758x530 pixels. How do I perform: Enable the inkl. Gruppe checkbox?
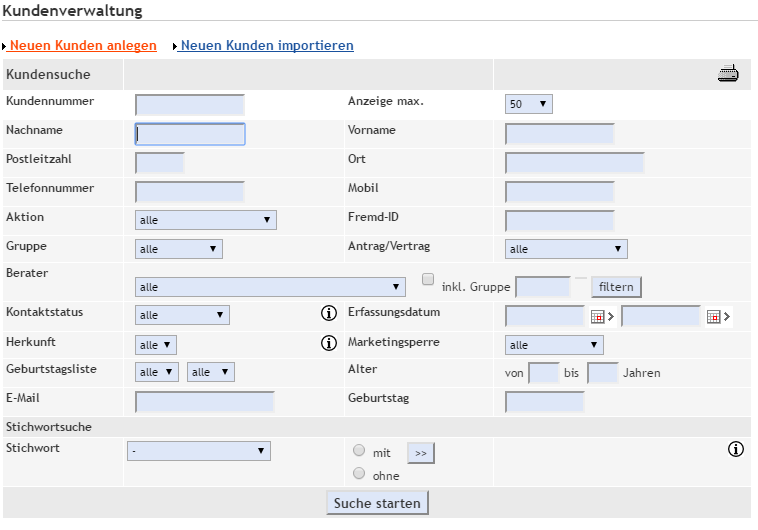[428, 280]
